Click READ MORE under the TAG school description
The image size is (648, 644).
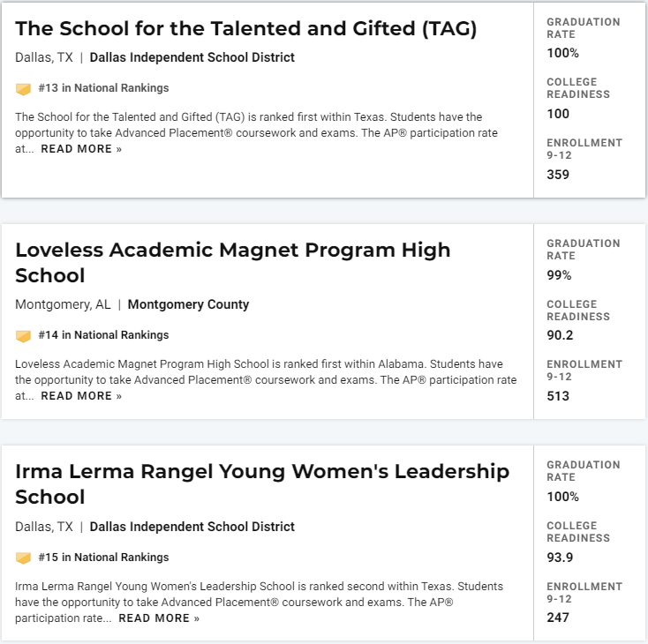click(81, 149)
